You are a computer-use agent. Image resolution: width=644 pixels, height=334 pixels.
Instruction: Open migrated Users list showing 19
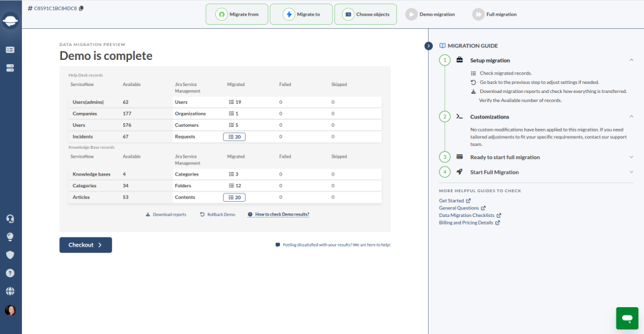(x=235, y=102)
